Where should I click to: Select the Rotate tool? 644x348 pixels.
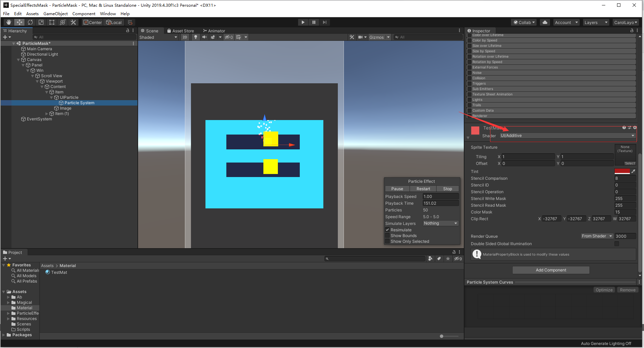pos(30,22)
